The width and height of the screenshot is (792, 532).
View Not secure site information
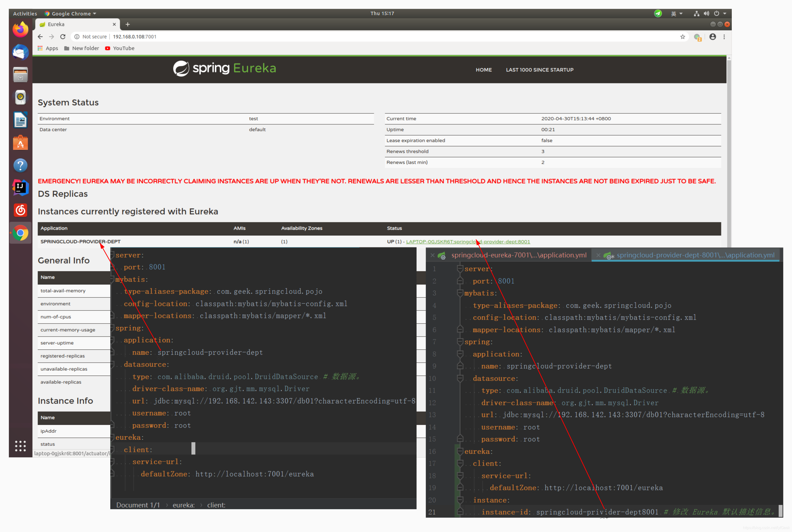click(91, 37)
